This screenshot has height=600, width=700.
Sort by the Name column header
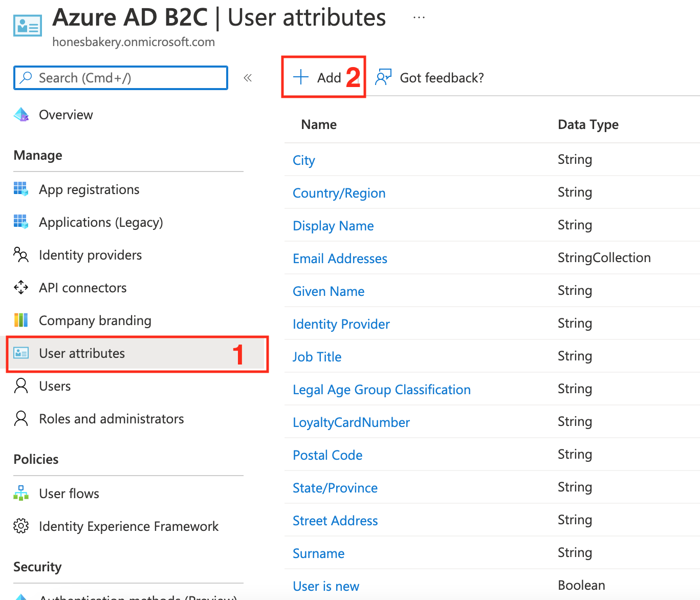coord(319,124)
